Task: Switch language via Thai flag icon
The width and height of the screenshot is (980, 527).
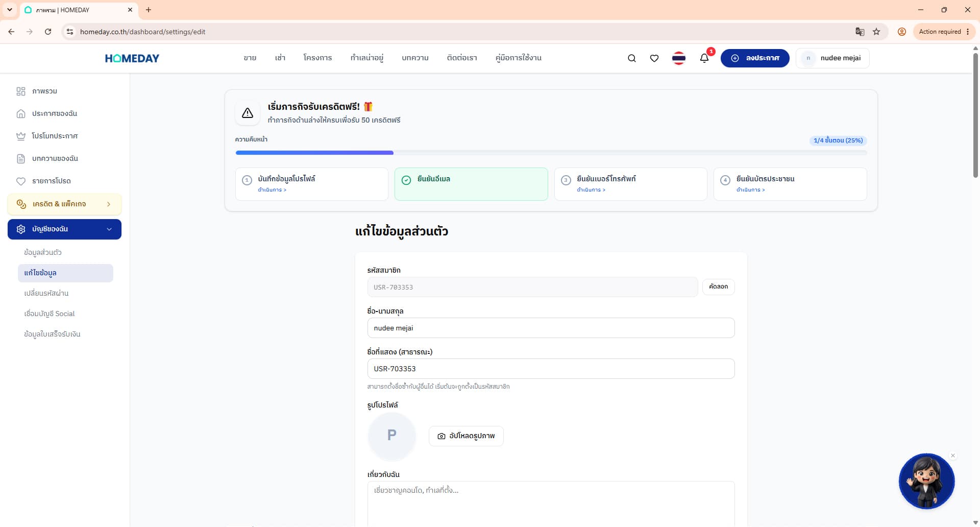Action: 678,58
